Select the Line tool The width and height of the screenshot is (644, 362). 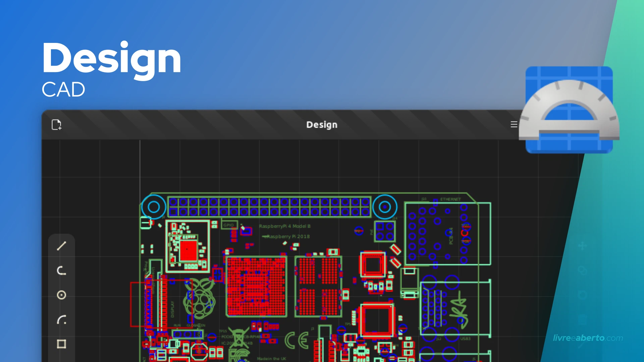pos(61,246)
